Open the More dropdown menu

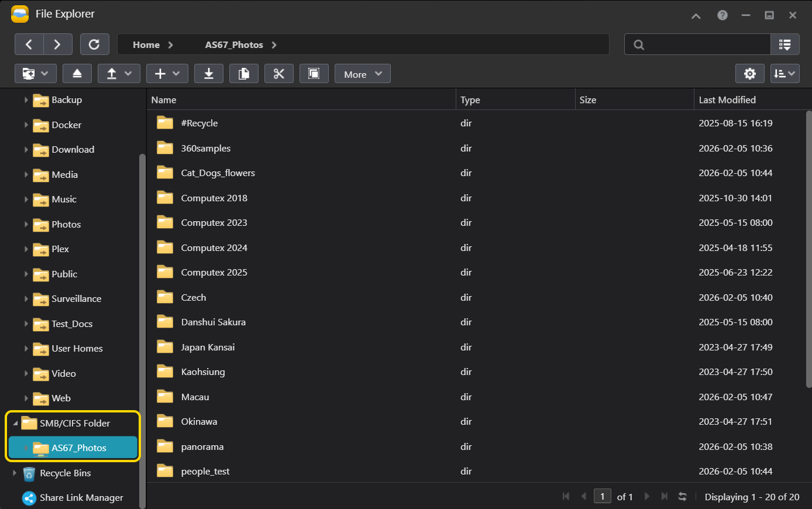pos(362,74)
